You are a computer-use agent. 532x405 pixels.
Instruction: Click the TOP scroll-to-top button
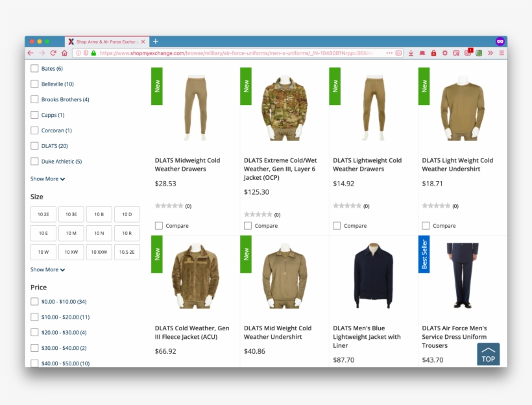[x=488, y=354]
